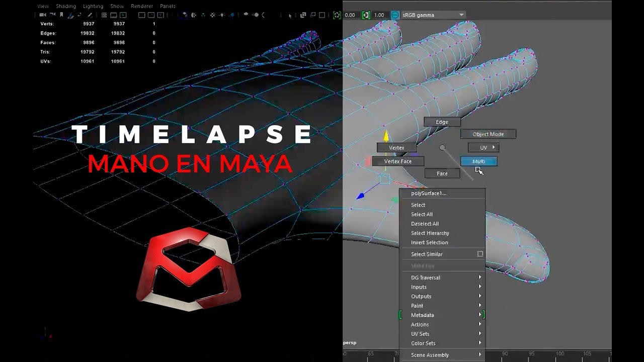Click the Isolate Select arrow icon
Screen dimensions: 644x362
pyautogui.click(x=290, y=16)
